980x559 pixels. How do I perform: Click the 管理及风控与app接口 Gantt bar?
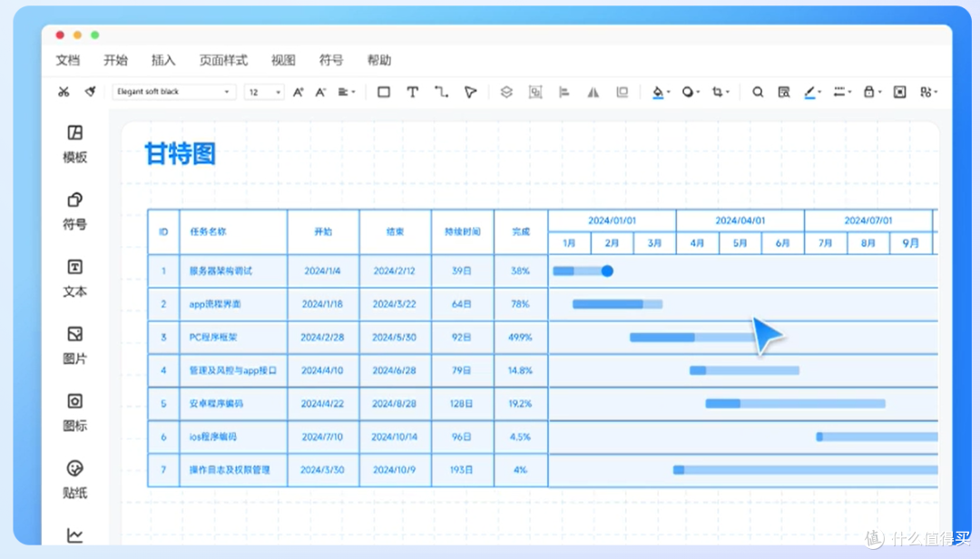744,370
